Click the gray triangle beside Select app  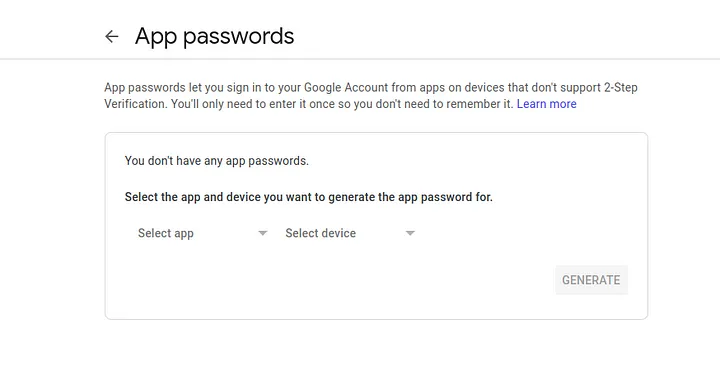(263, 233)
